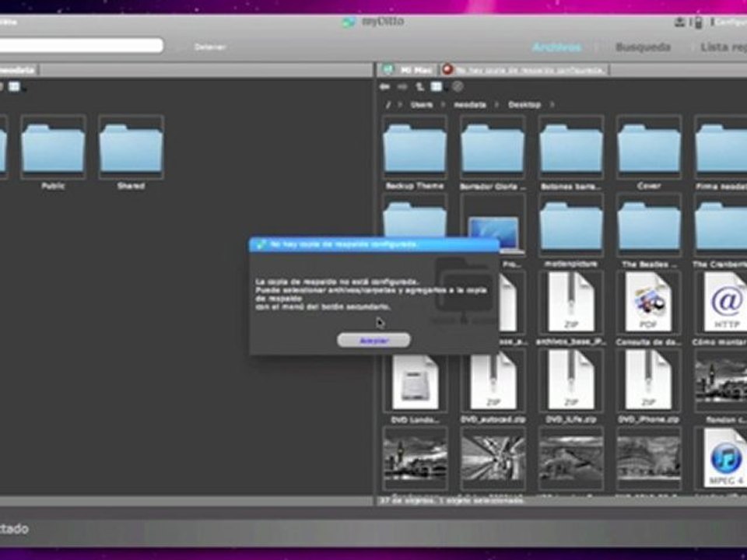Switch to the Lista rep... tab
Viewport: 747px width, 560px height.
click(x=723, y=47)
